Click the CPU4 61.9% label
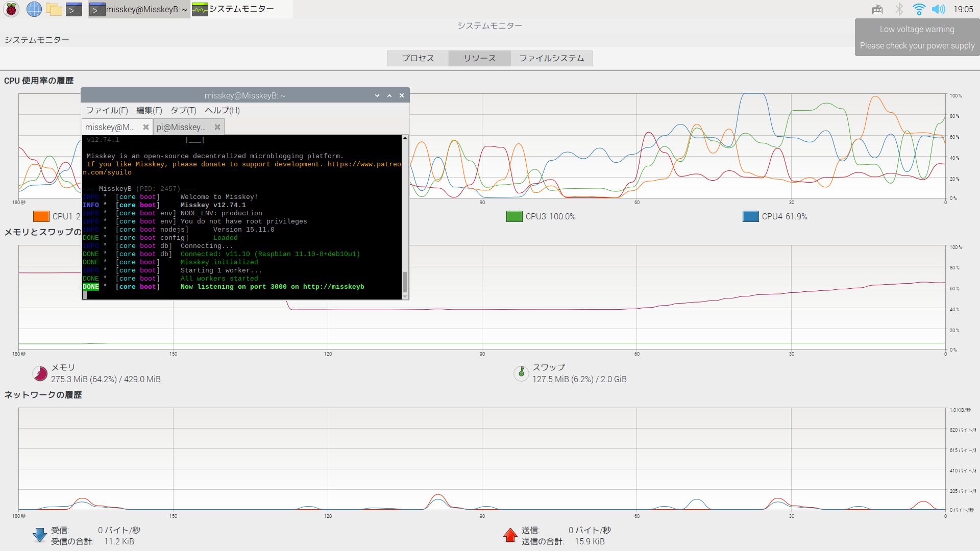Image resolution: width=980 pixels, height=551 pixels. click(785, 216)
